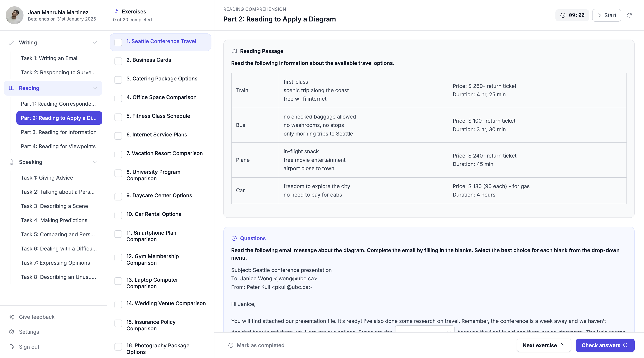Click the Give feedback sparkle icon
The height and width of the screenshot is (358, 644).
(x=12, y=317)
